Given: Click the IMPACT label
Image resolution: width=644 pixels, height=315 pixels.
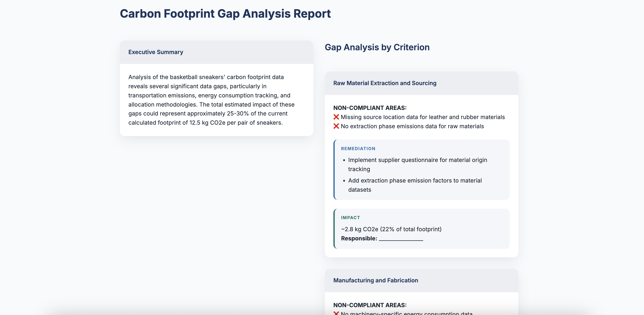Looking at the screenshot, I should [350, 218].
